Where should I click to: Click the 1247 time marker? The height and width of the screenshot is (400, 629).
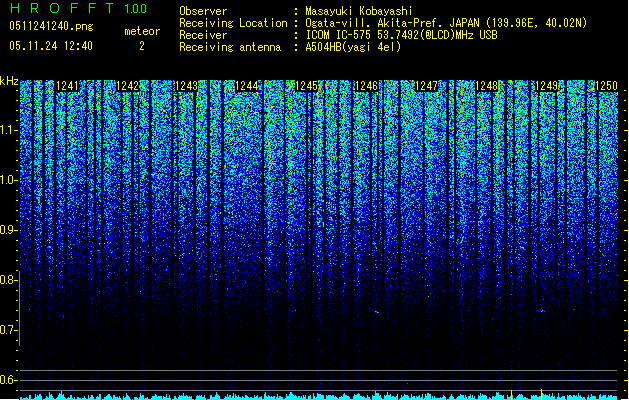(426, 86)
